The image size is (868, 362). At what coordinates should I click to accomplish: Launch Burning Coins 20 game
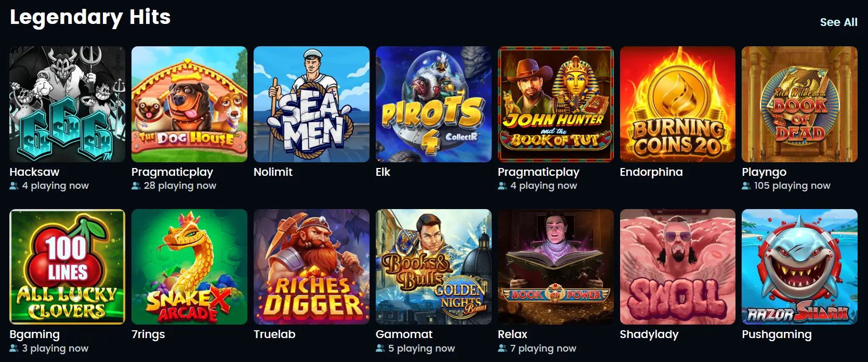(678, 105)
